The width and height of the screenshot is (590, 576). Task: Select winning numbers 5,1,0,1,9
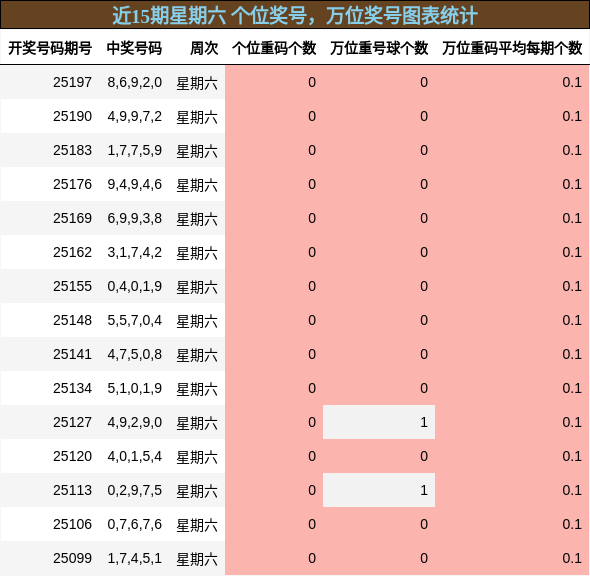(135, 388)
